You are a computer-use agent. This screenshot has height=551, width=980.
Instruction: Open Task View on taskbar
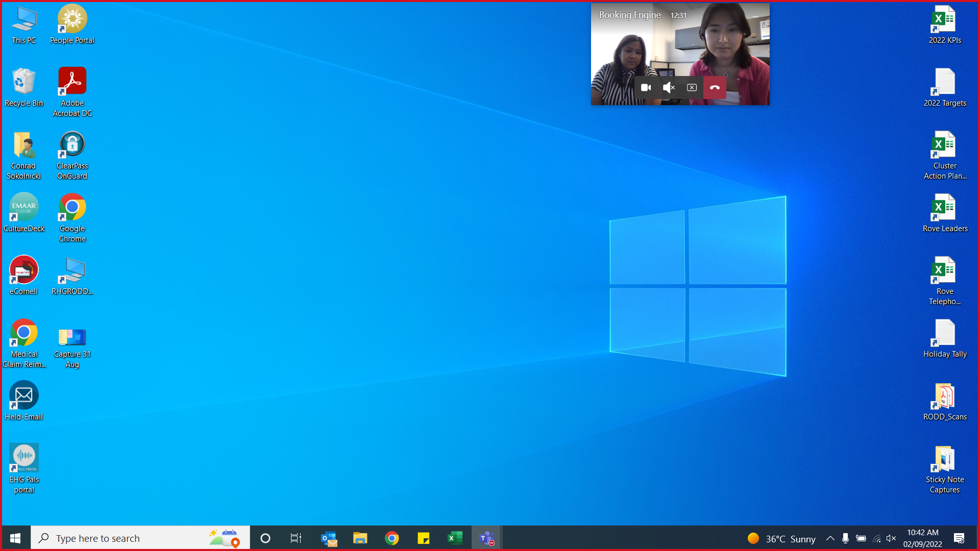click(296, 538)
